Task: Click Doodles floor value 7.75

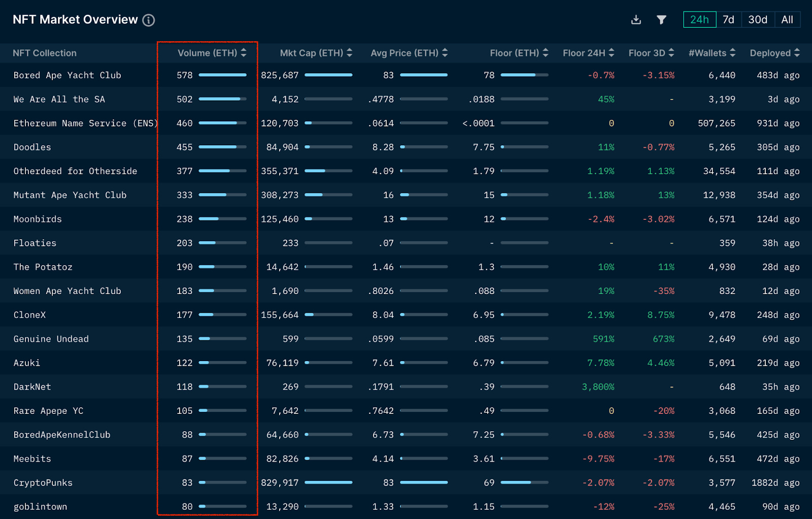Action: [x=484, y=147]
